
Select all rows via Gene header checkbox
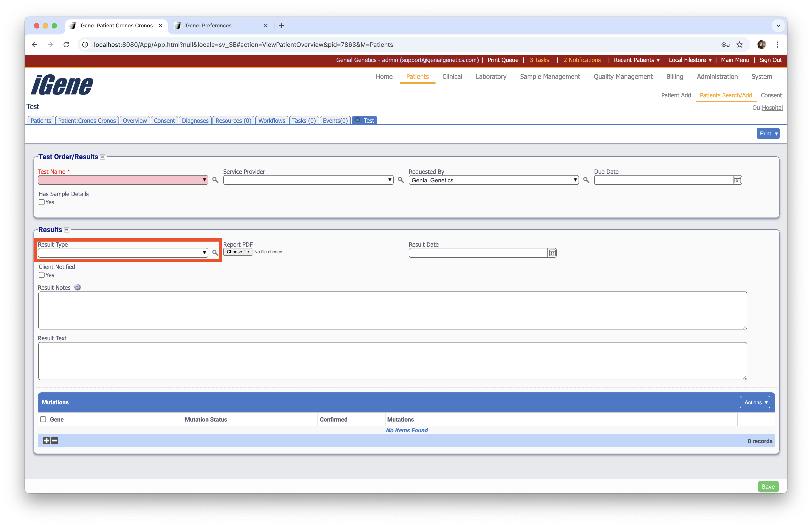[x=43, y=419]
